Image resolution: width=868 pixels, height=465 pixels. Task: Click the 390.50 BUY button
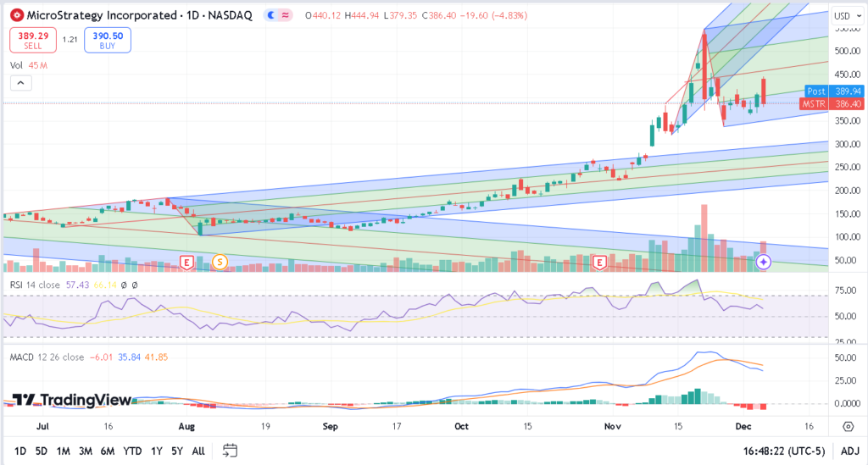coord(108,41)
